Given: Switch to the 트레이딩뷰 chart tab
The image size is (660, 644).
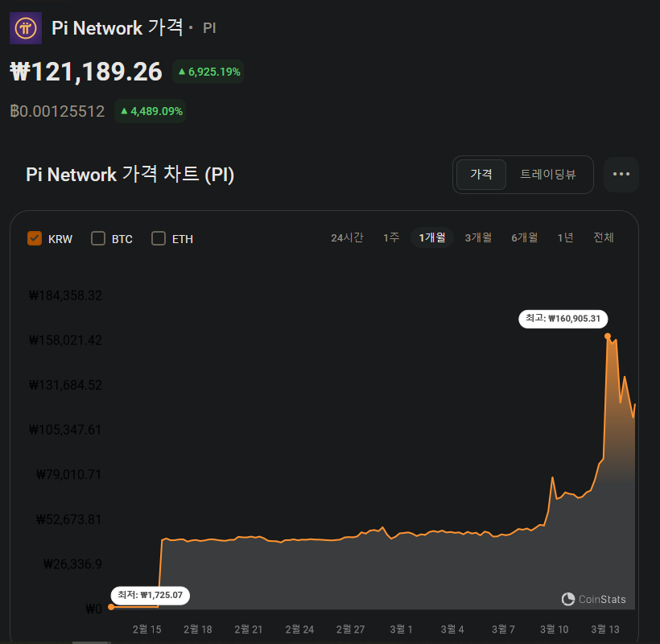Looking at the screenshot, I should coord(548,174).
